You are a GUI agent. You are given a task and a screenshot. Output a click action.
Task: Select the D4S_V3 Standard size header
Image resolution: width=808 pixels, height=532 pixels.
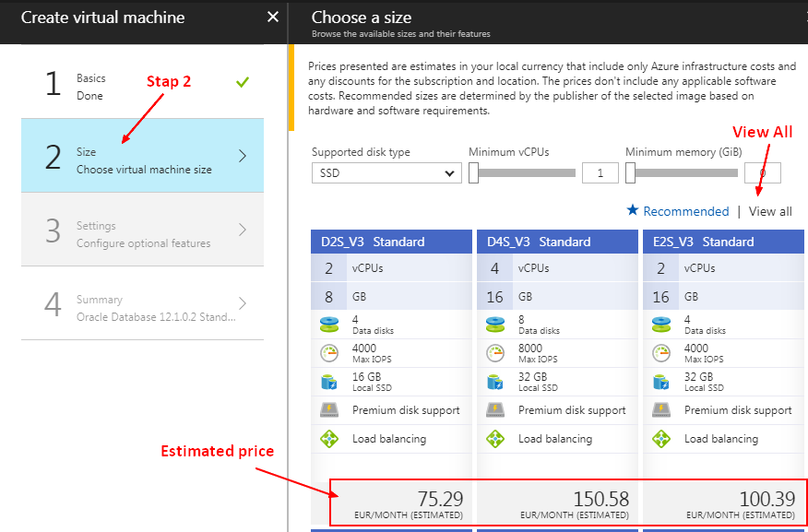(x=557, y=242)
